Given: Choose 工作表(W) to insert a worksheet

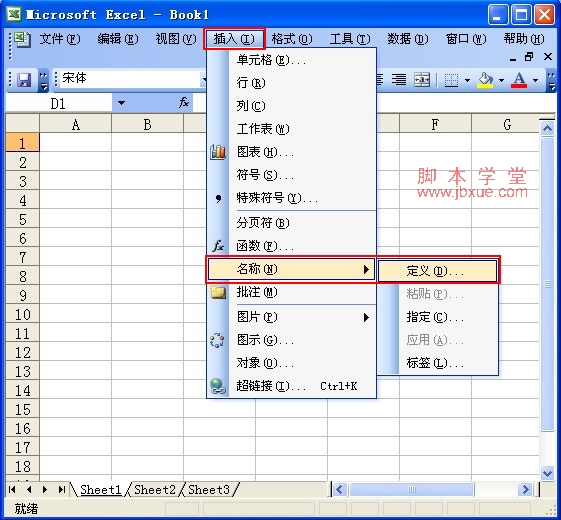Looking at the screenshot, I should 291,129.
